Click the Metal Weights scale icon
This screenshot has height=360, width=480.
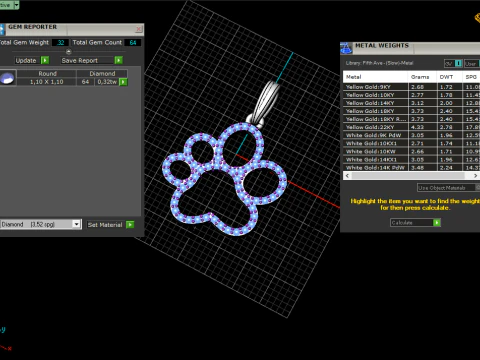[x=346, y=48]
